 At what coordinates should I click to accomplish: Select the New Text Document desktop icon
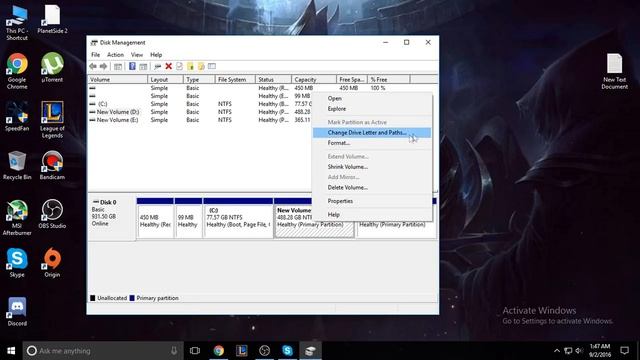pos(614,71)
